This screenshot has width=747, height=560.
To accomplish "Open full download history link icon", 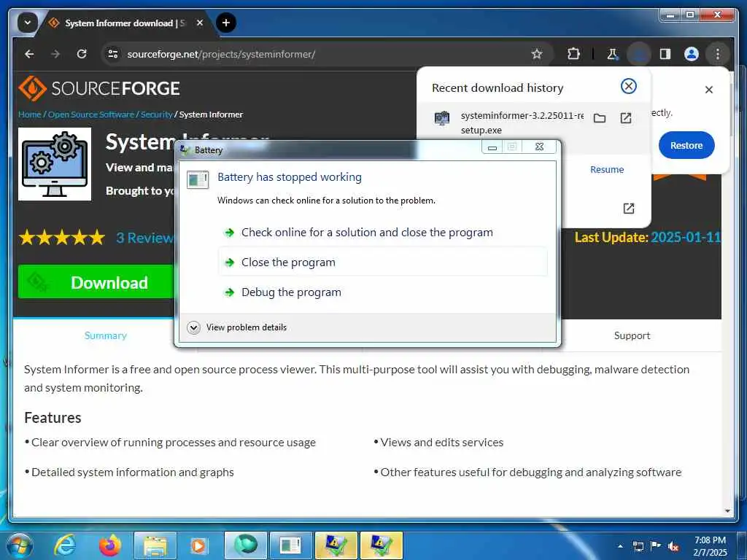I will [x=629, y=208].
